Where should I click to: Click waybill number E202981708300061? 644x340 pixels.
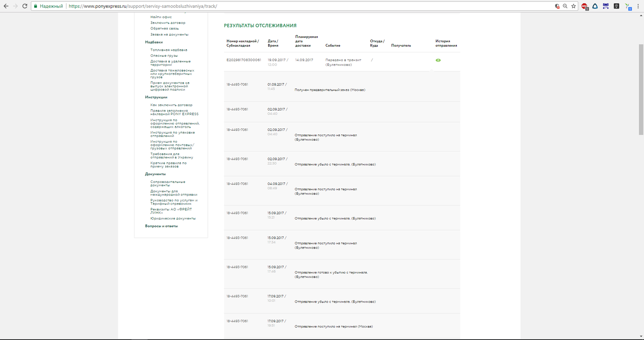click(244, 60)
